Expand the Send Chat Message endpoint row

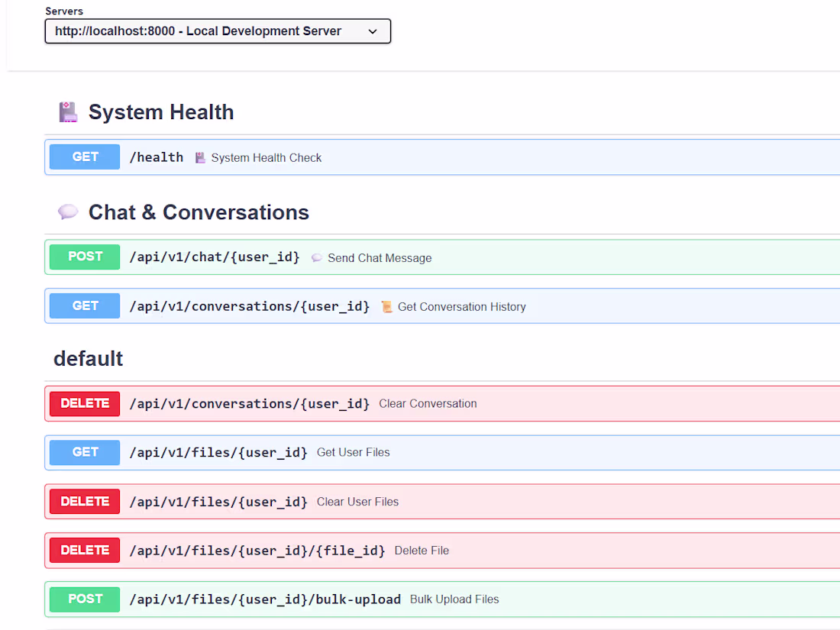tap(458, 257)
